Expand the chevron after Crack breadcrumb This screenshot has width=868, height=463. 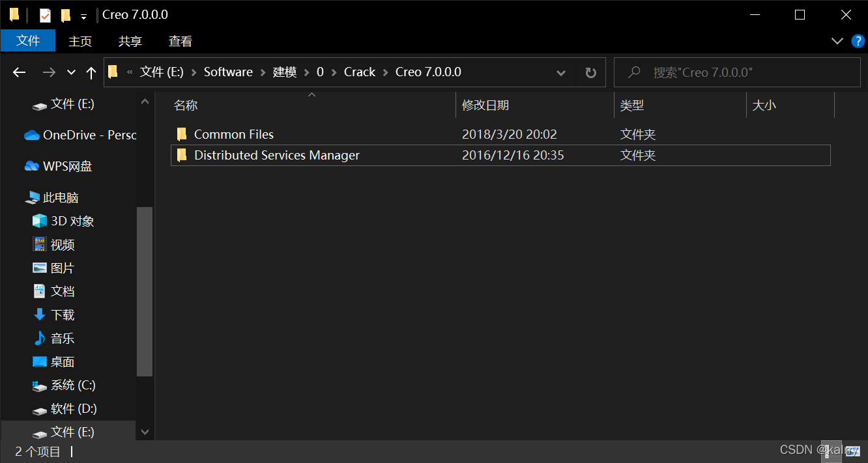(x=386, y=72)
